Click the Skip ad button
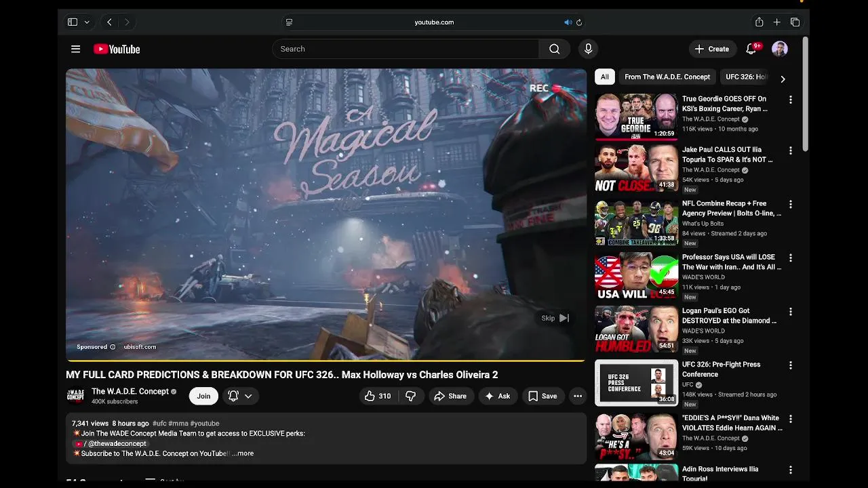This screenshot has height=488, width=868. [x=555, y=318]
